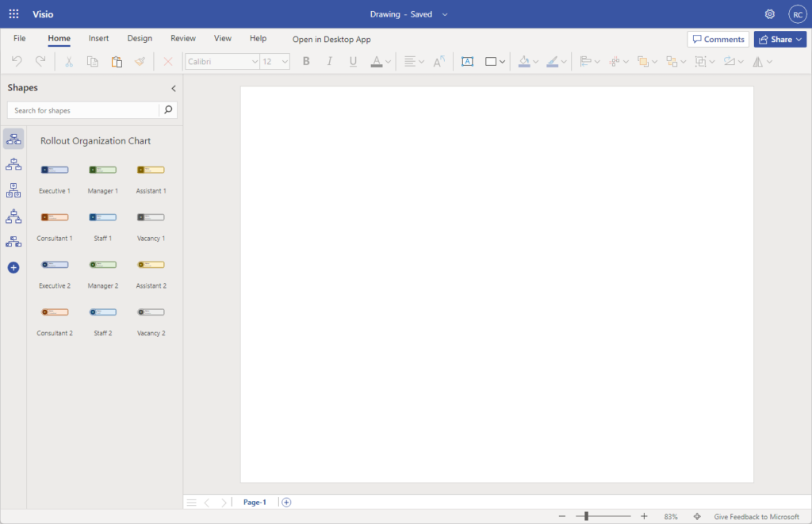
Task: Go to the next page arrow
Action: click(223, 503)
